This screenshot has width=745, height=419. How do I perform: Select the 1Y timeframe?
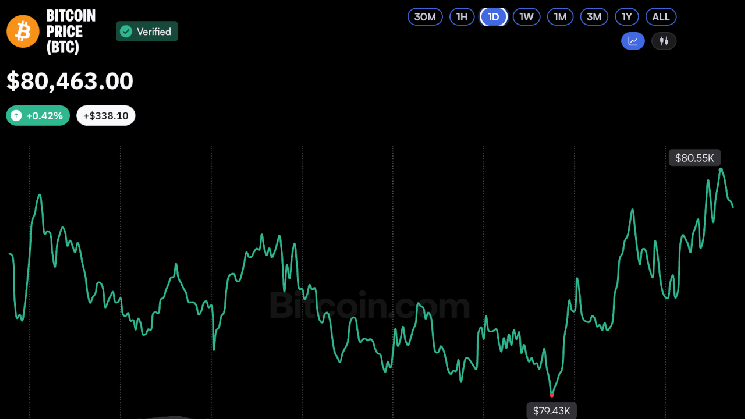(x=627, y=17)
